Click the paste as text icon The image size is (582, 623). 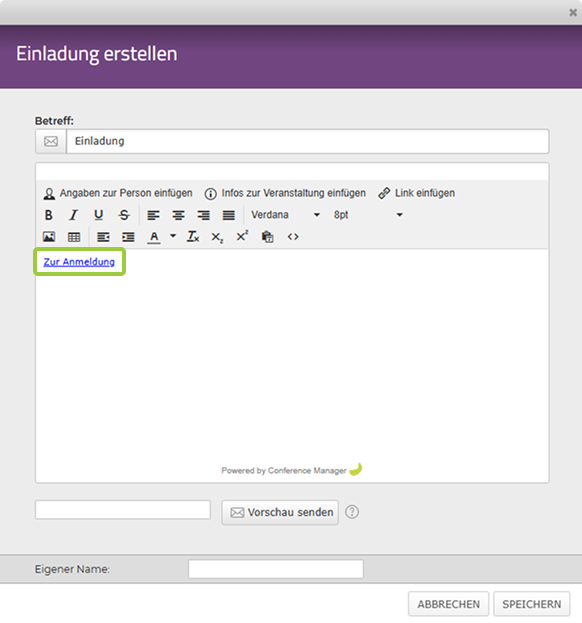[267, 237]
